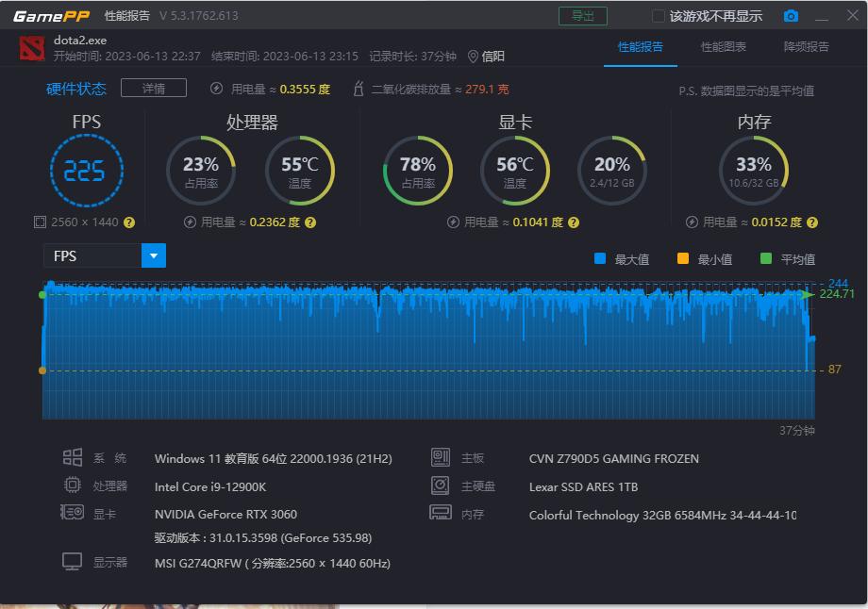Image resolution: width=868 pixels, height=609 pixels.
Task: Expand details with the 详情 button
Action: 153,88
